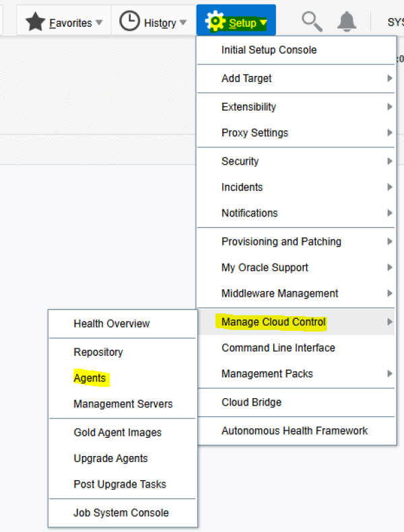Image resolution: width=404 pixels, height=532 pixels.
Task: Click the Favorites star icon
Action: (x=35, y=22)
